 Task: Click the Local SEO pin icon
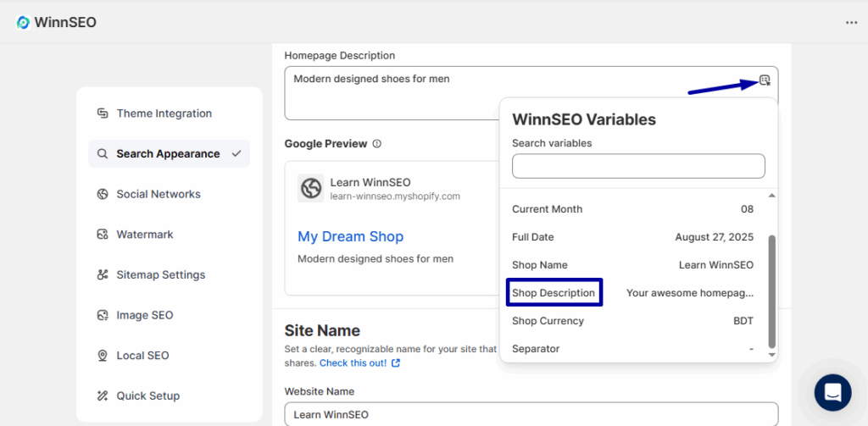click(103, 356)
